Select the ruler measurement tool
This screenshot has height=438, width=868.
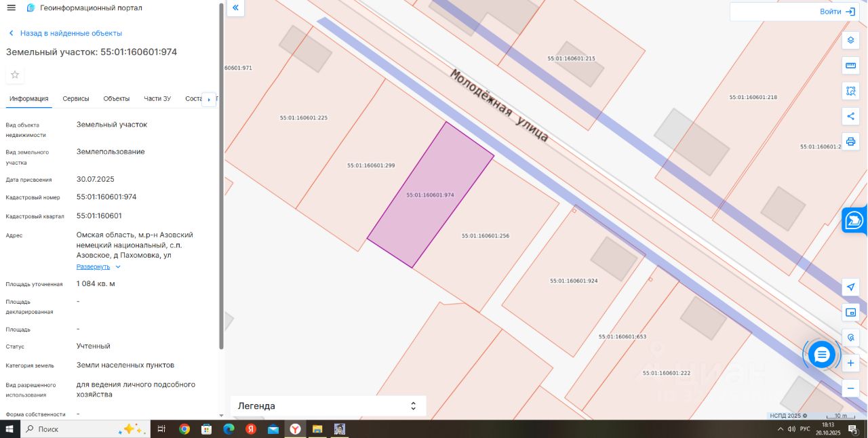pyautogui.click(x=851, y=66)
